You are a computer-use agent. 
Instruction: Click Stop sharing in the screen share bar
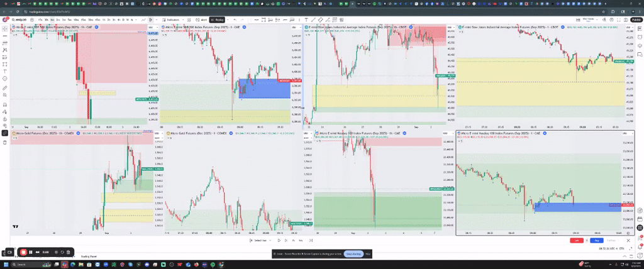coord(353,254)
